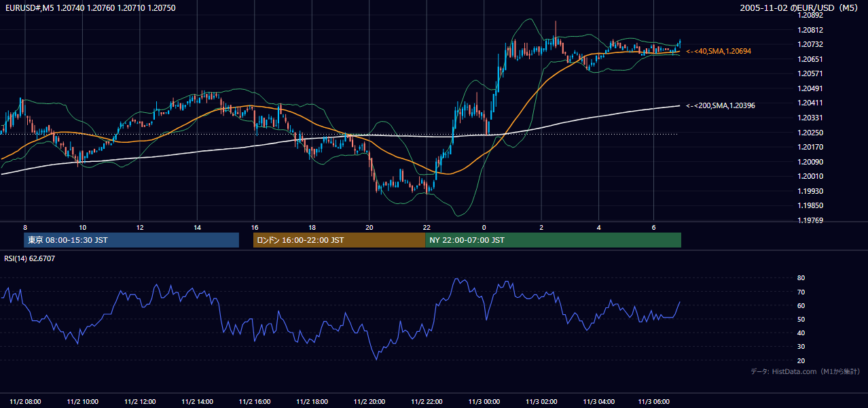Click price axis label 1.20090
This screenshot has height=408, width=868.
click(x=810, y=162)
